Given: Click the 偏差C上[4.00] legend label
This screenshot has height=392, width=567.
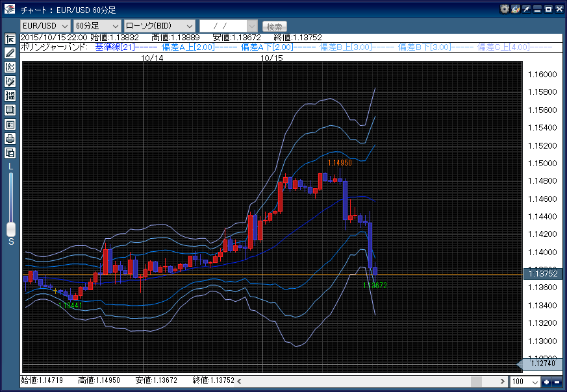Looking at the screenshot, I should (x=504, y=47).
